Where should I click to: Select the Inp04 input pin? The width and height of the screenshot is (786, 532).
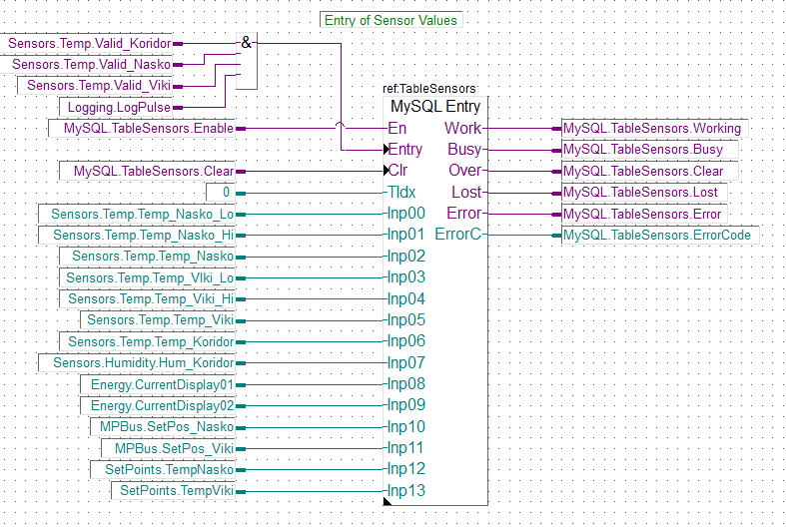point(406,299)
